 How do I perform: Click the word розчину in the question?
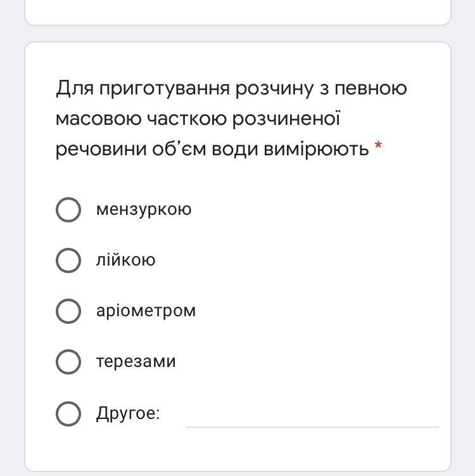(274, 89)
